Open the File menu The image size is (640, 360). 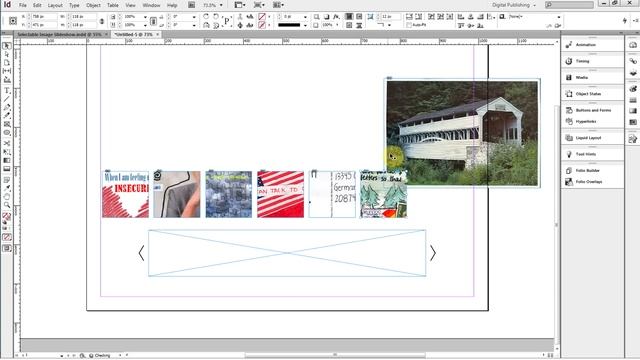coord(22,5)
